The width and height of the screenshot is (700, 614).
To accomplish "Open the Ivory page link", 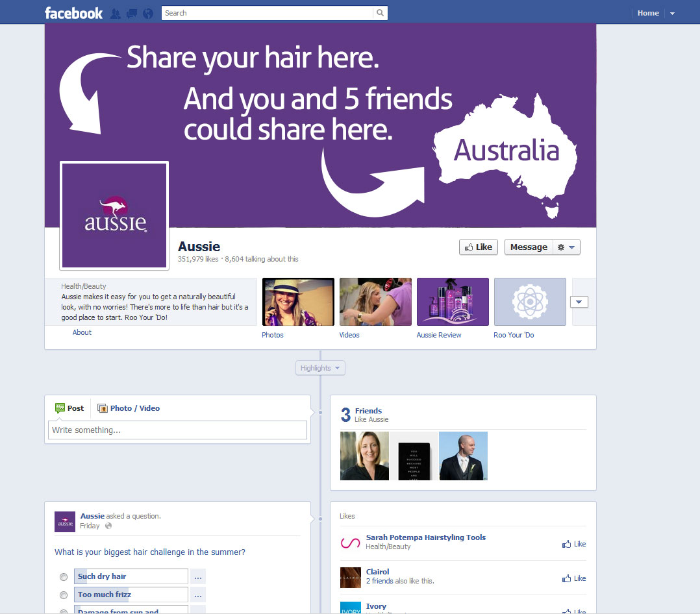I will 376,606.
